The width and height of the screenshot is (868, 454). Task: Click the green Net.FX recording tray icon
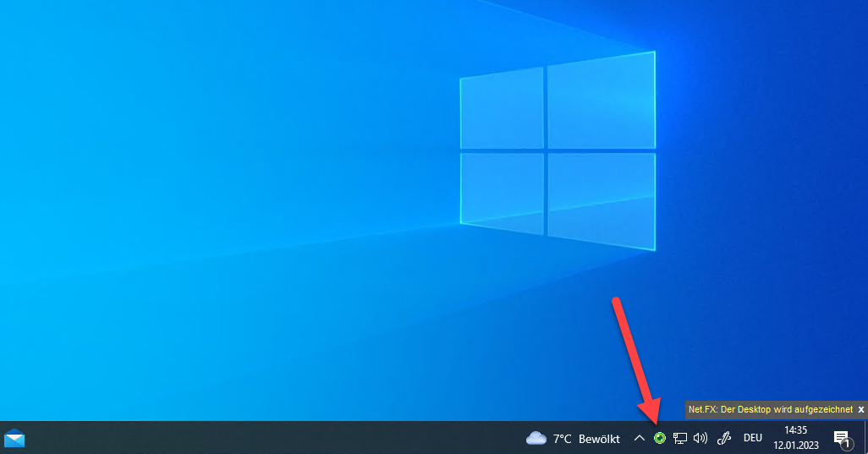(659, 438)
